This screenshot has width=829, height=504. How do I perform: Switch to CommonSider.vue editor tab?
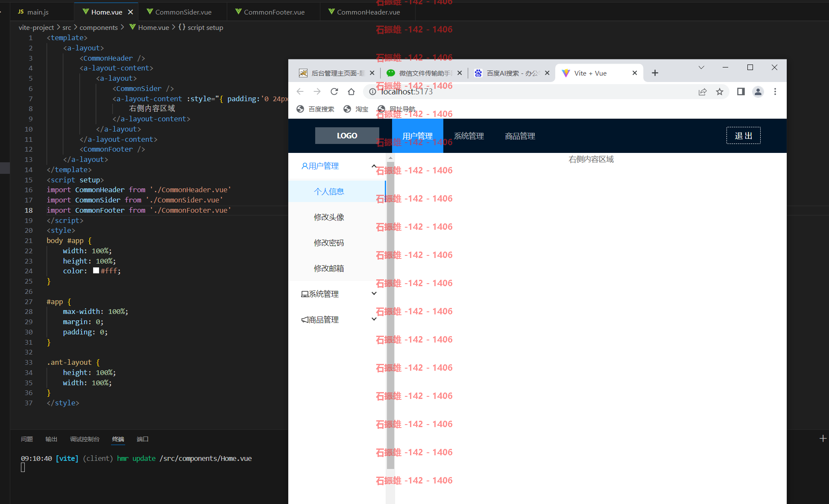(183, 12)
